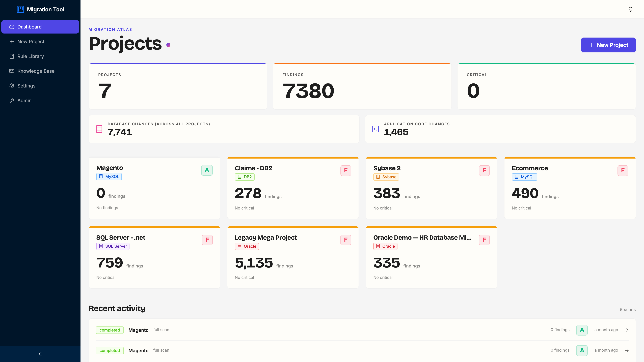Click the first 'completed' status badge

pos(110,330)
